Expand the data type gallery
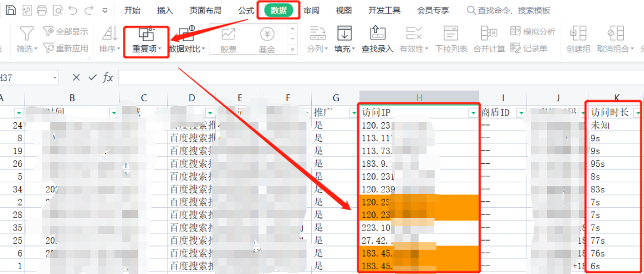644x274 pixels. pos(292,49)
